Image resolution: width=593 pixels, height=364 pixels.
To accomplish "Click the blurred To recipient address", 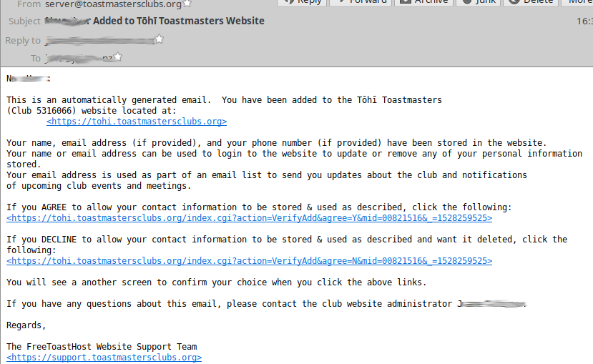I will click(x=79, y=58).
